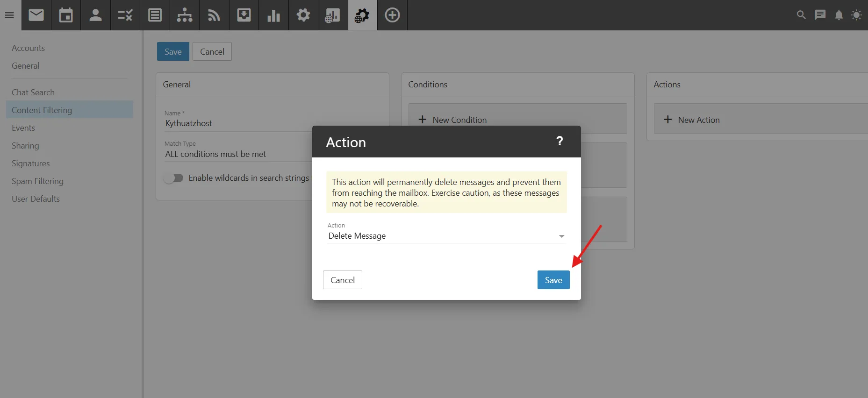Click Cancel in the Action dialog
The width and height of the screenshot is (868, 398).
pos(342,280)
